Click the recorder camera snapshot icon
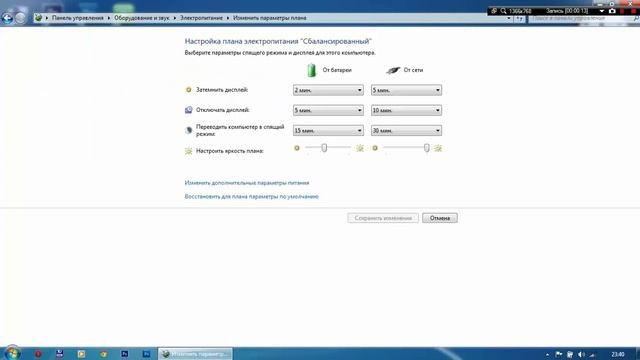Screen dimensions: 640x360 [612, 11]
